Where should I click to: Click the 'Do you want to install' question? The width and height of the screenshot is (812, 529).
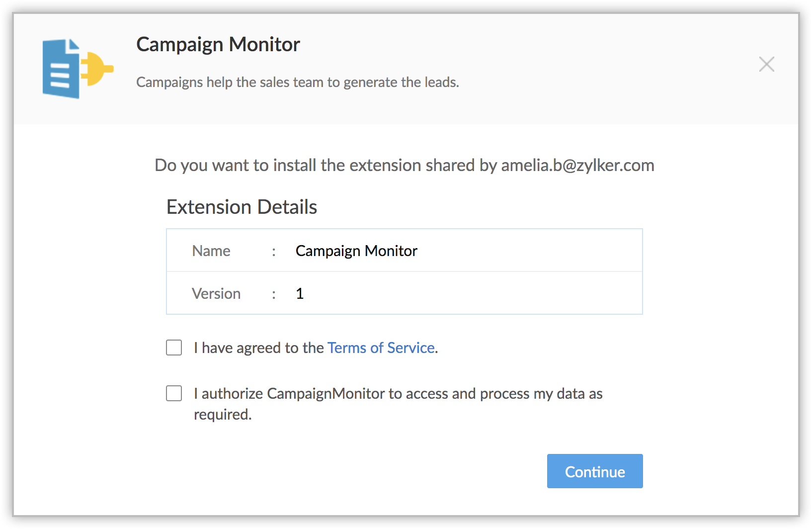click(325, 165)
